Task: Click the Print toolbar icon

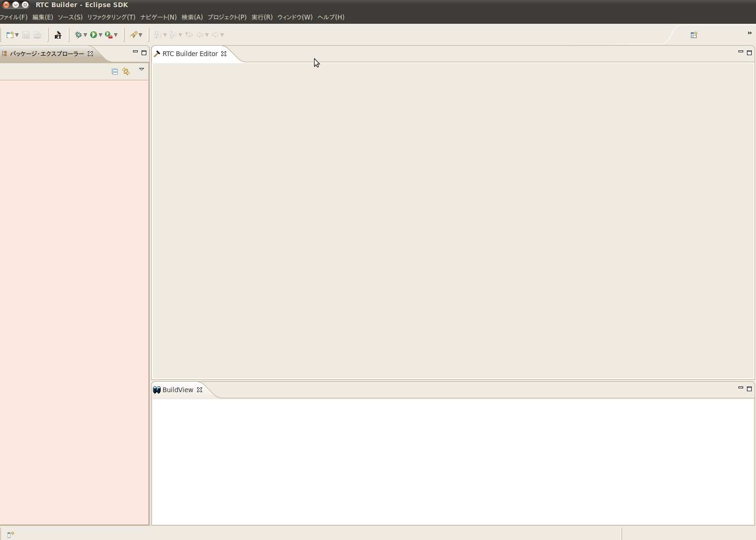Action: point(37,35)
